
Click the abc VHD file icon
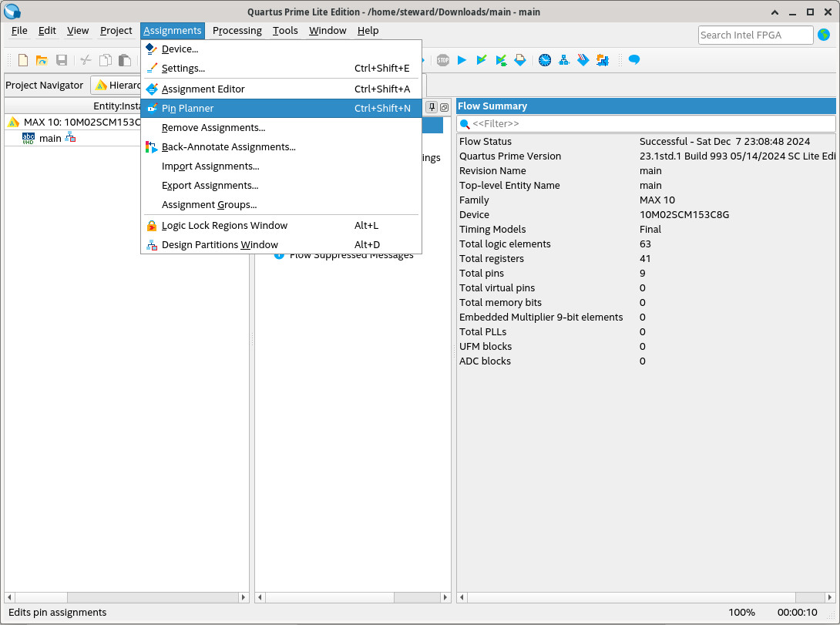(x=29, y=138)
